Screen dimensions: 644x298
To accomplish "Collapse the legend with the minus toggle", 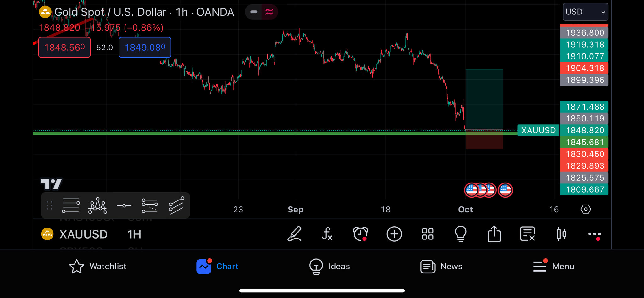I will click(254, 12).
